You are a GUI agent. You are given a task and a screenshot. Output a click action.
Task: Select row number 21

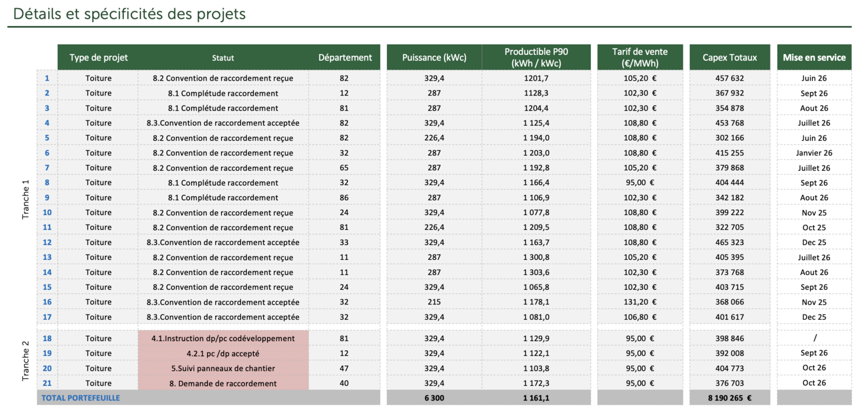[47, 383]
